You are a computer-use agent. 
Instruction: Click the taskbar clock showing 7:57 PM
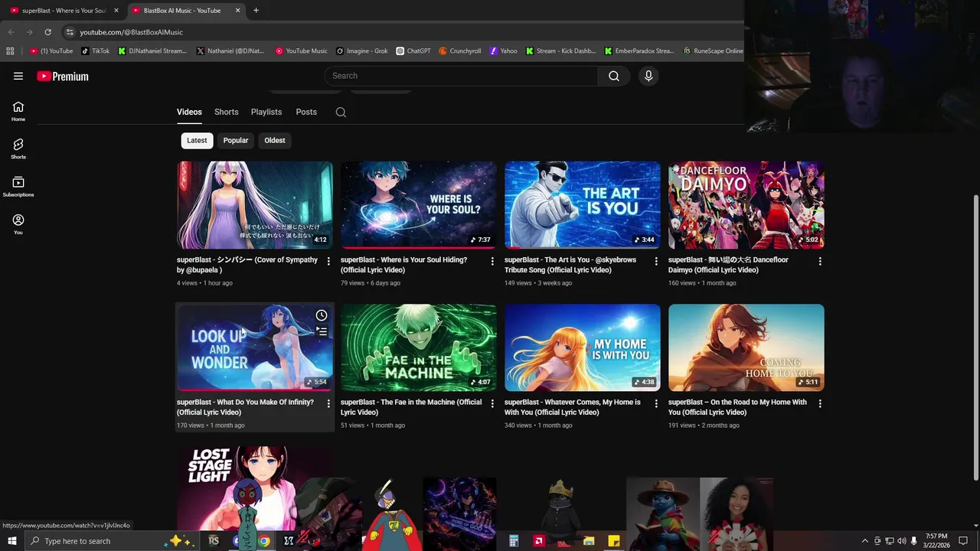click(x=936, y=541)
